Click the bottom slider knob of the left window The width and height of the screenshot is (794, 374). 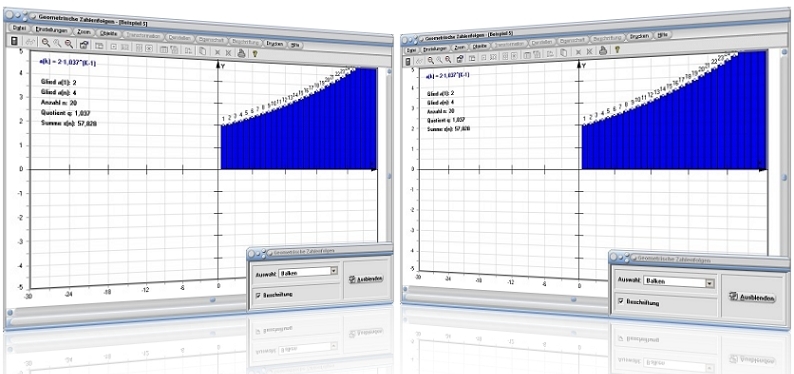(x=213, y=300)
